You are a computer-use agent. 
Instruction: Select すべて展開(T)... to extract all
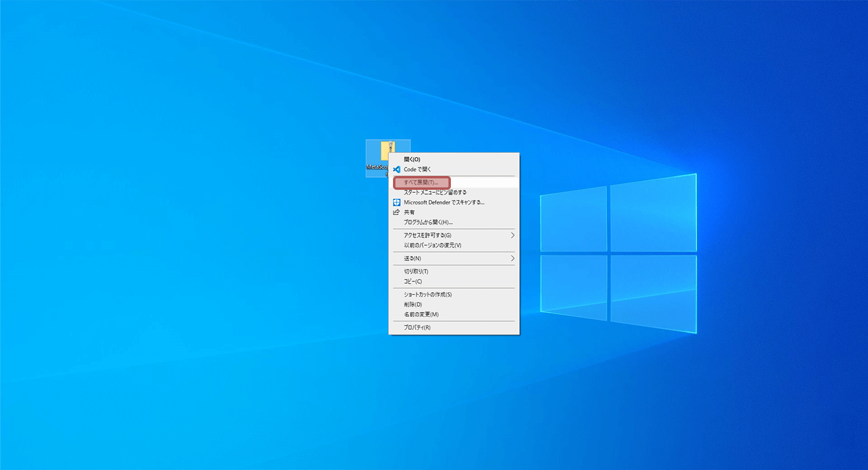[x=421, y=182]
